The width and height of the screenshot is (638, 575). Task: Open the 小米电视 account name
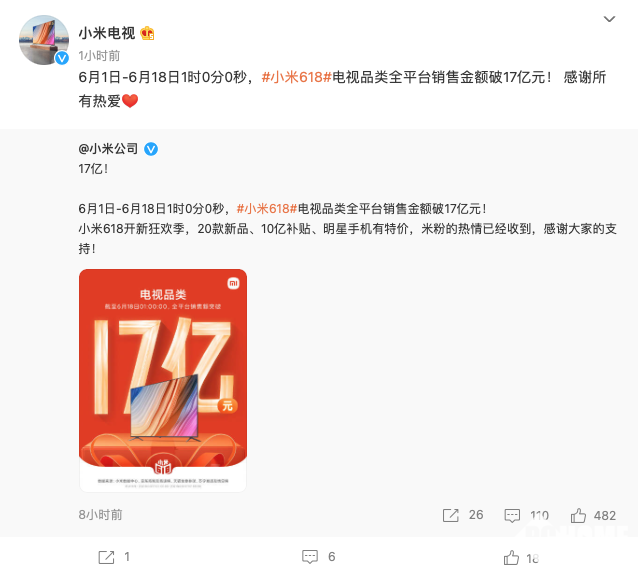coord(107,33)
